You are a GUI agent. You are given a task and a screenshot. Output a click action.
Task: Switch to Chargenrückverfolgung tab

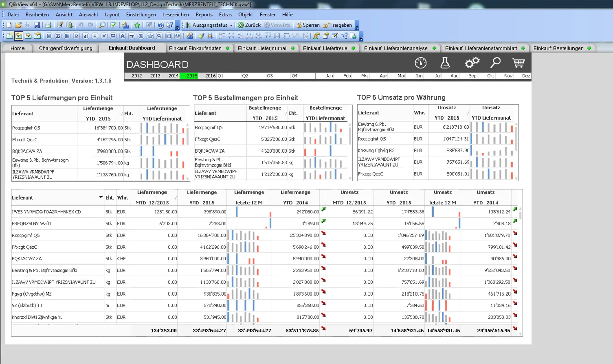click(65, 48)
